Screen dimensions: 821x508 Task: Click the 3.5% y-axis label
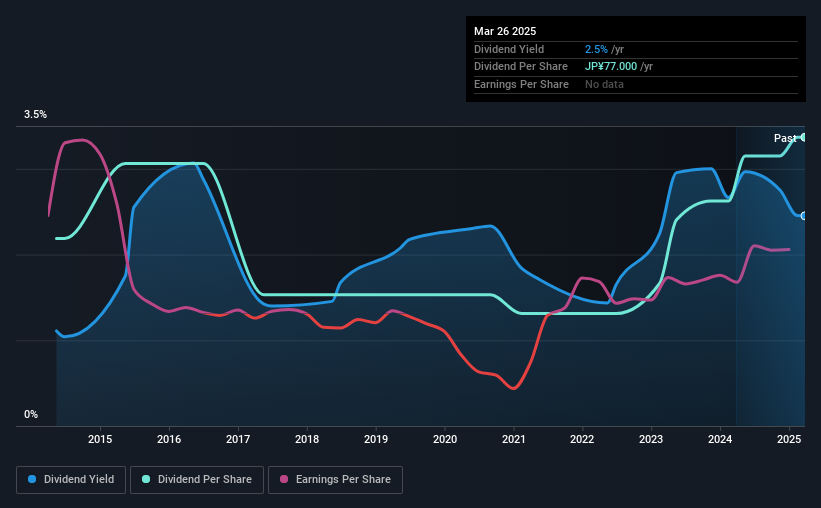tap(35, 114)
